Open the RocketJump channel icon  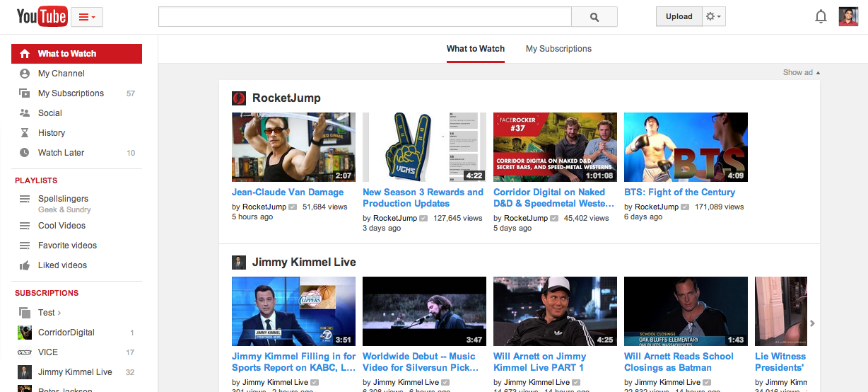239,98
